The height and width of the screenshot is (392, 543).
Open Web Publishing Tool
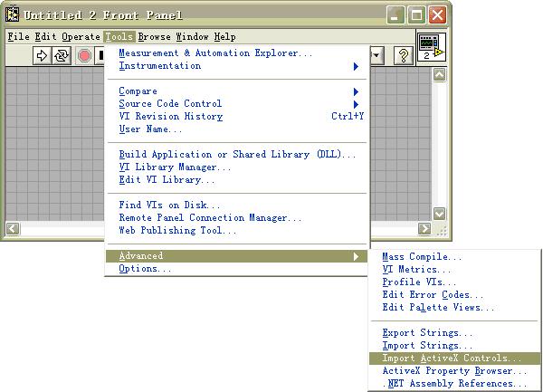177,231
